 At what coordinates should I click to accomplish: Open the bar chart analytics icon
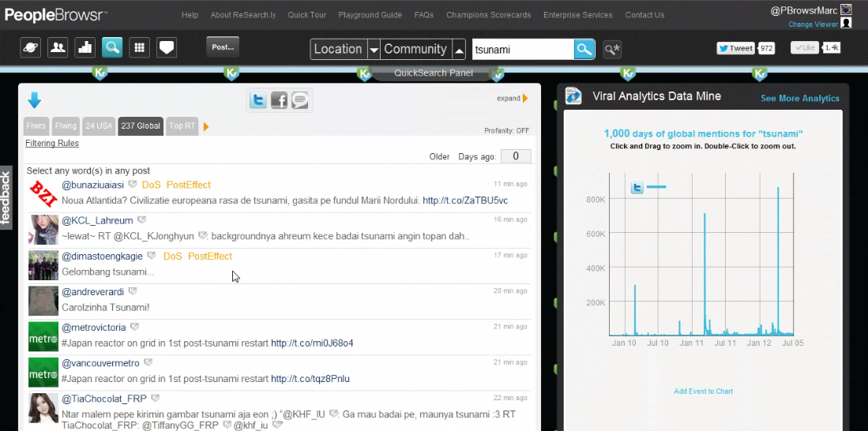coord(85,48)
